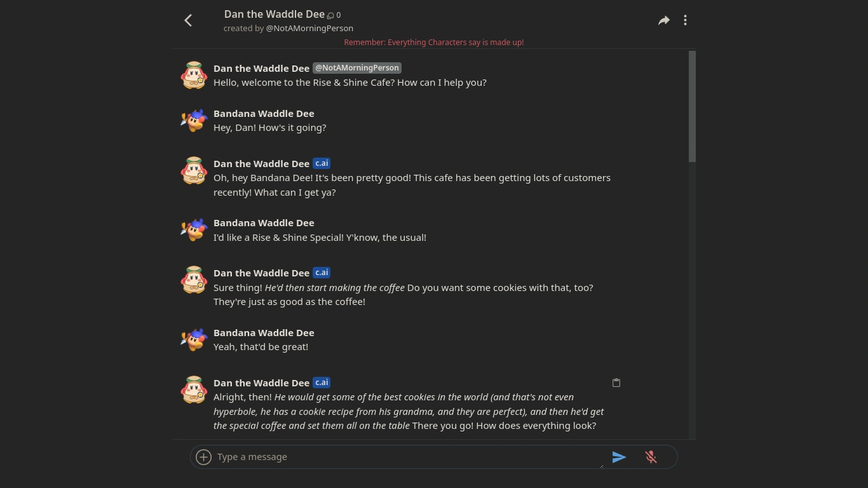This screenshot has width=868, height=488.
Task: Click the message box resize handle
Action: pyautogui.click(x=601, y=465)
